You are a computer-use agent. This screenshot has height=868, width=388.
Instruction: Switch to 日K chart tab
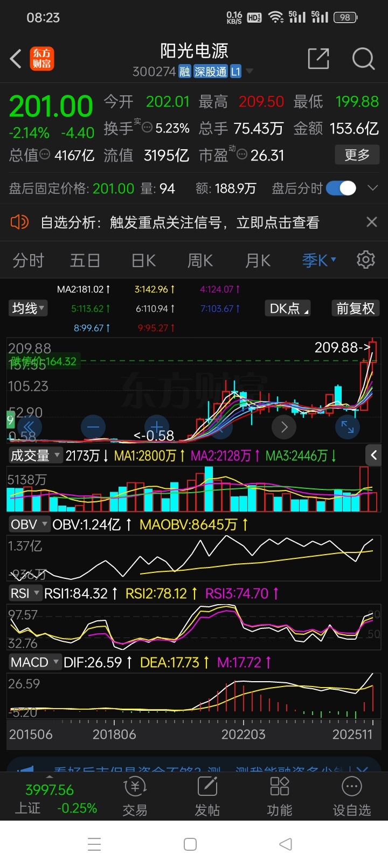[143, 261]
